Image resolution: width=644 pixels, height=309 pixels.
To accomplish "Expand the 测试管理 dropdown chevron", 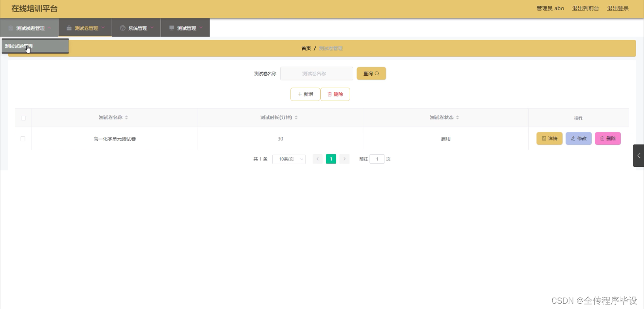I will point(201,27).
